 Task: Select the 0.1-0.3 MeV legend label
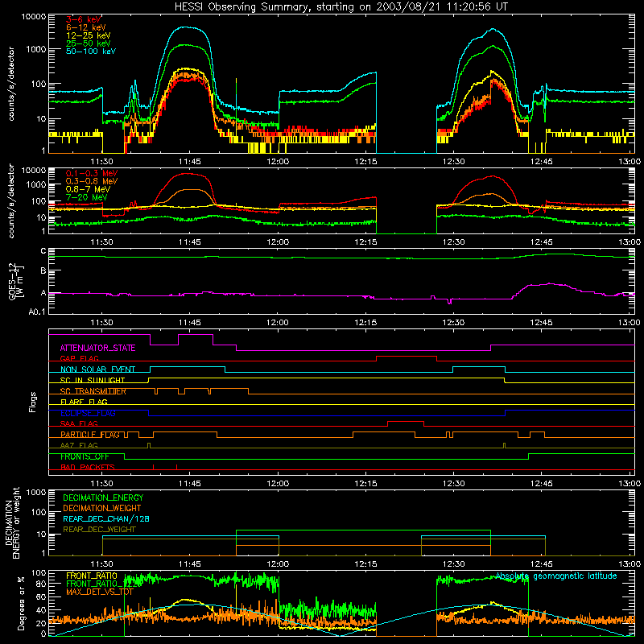92,173
